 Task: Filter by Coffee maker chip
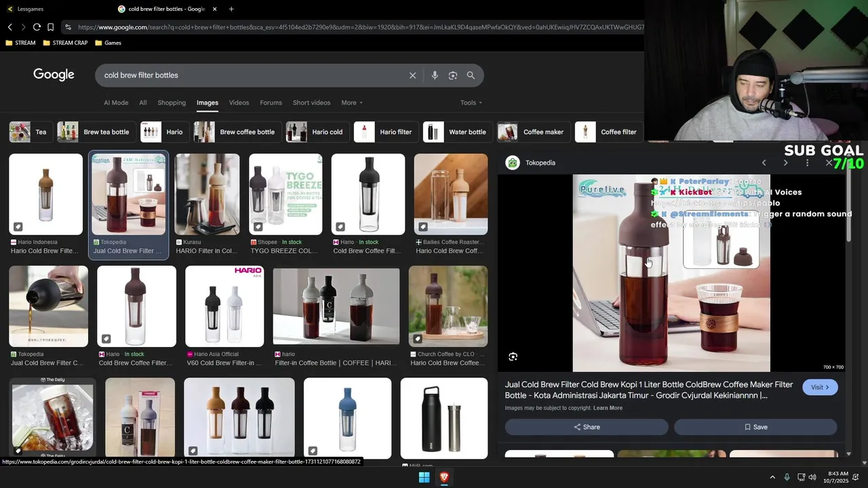coord(534,132)
